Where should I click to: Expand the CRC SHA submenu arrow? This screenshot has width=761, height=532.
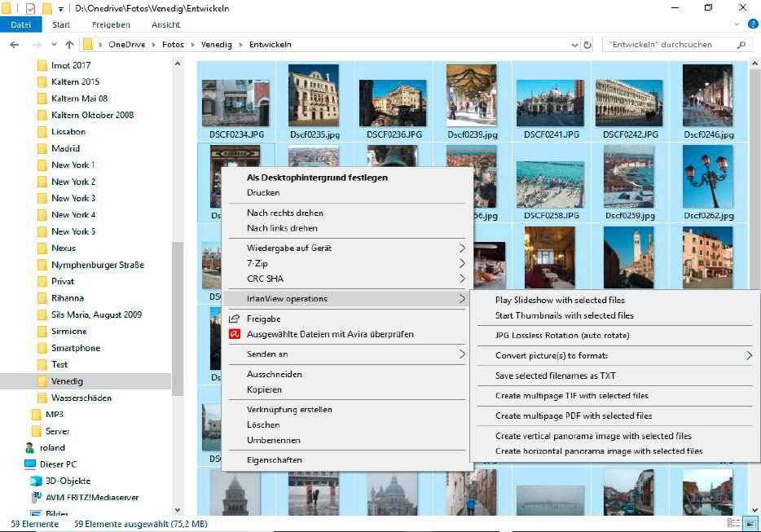tap(461, 278)
